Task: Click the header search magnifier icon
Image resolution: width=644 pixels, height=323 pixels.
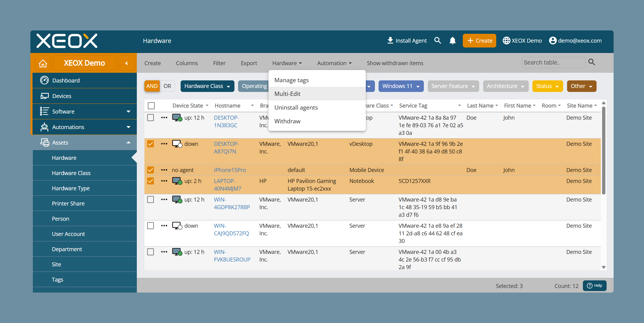Action: 438,40
